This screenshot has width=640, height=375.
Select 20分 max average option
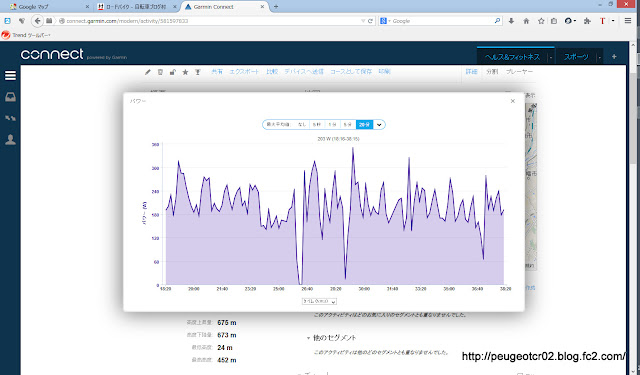(364, 124)
